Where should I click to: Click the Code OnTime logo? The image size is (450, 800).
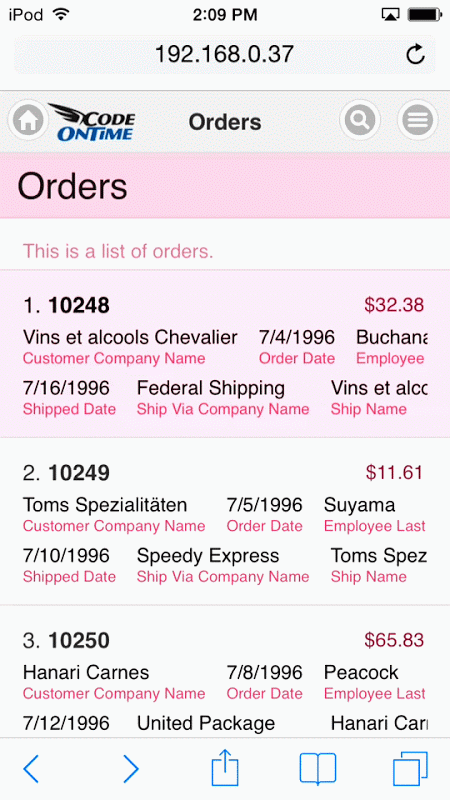tap(92, 121)
